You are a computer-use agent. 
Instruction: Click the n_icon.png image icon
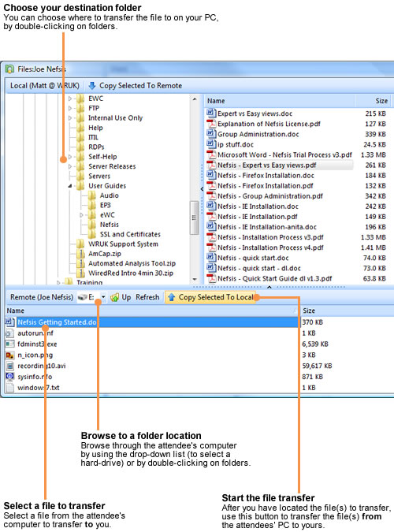point(9,355)
